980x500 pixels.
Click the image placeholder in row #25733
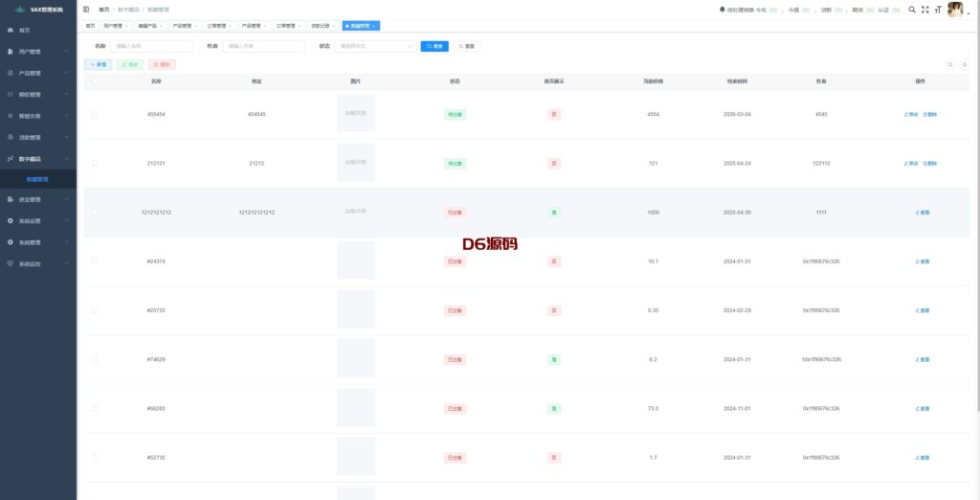pyautogui.click(x=356, y=309)
